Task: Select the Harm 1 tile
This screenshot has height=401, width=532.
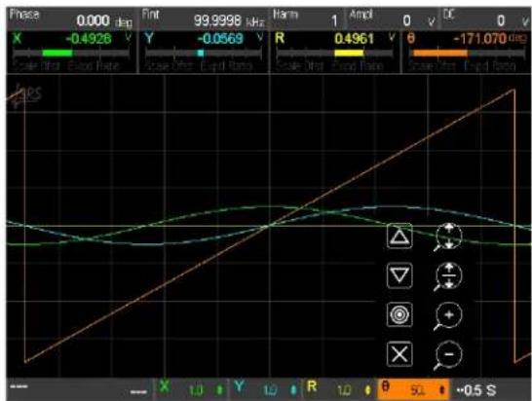Action: click(307, 19)
